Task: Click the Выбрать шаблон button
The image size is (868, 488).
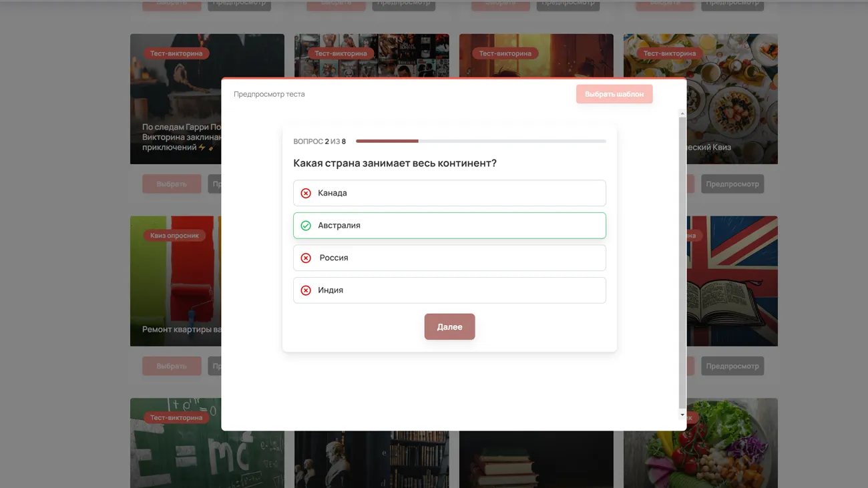Action: [x=614, y=94]
